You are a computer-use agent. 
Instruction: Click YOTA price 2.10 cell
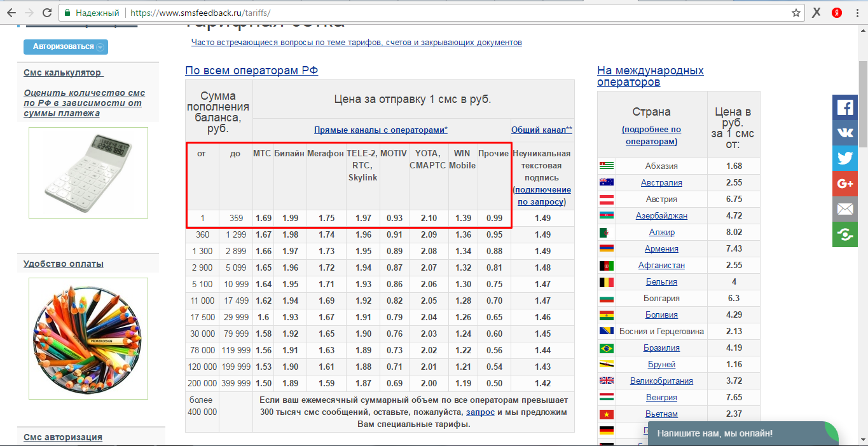(429, 218)
